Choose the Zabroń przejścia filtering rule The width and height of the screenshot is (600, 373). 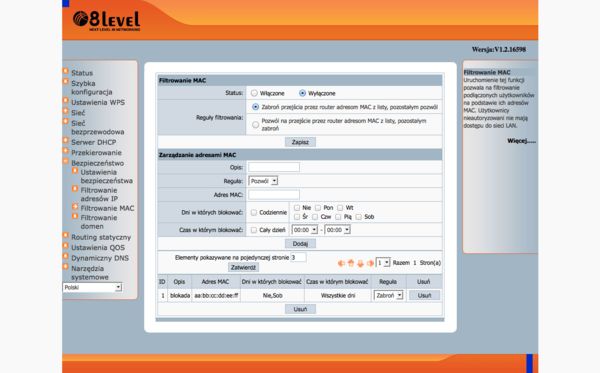(255, 107)
